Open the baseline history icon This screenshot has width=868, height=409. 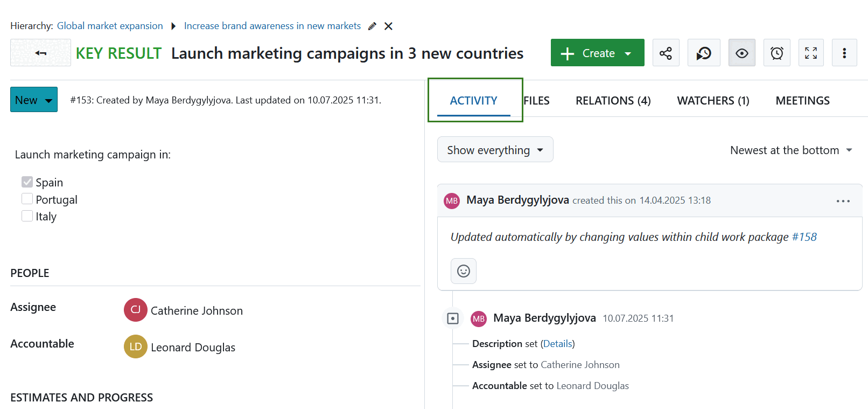pos(703,53)
